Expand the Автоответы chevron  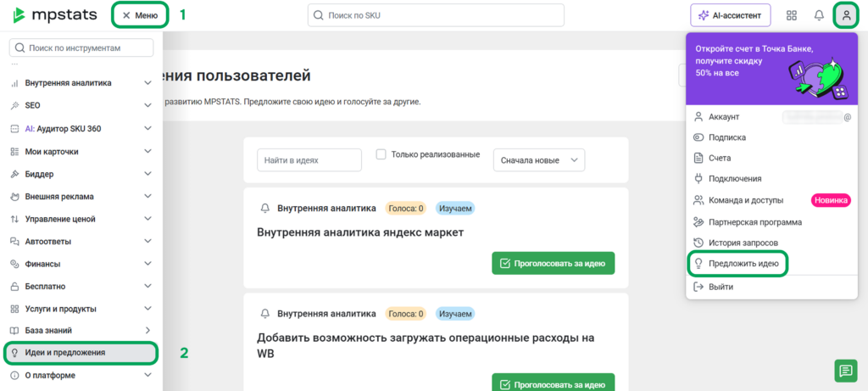(x=147, y=242)
